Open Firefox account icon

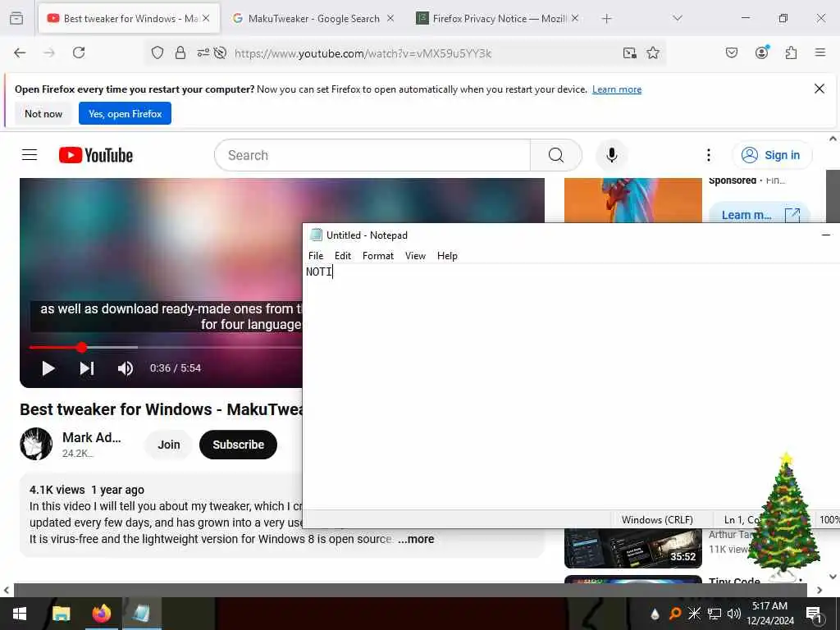click(x=762, y=52)
